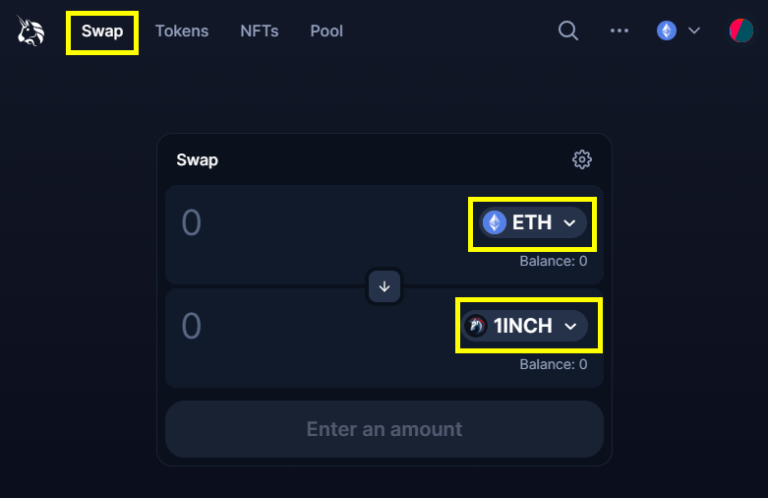Navigate to the Pool tab
The image size is (768, 498).
point(326,31)
